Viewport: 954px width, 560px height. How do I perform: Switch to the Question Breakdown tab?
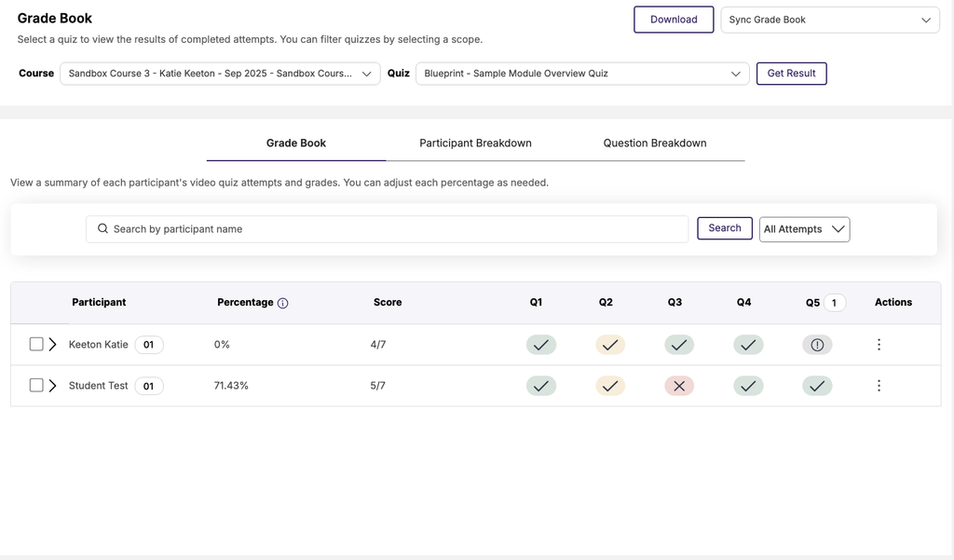pos(655,143)
